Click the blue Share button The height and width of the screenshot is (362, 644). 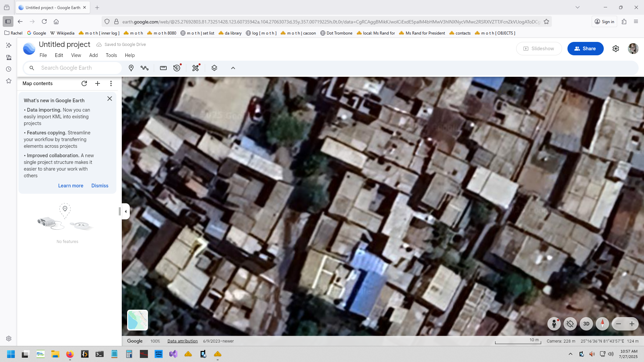pos(585,49)
